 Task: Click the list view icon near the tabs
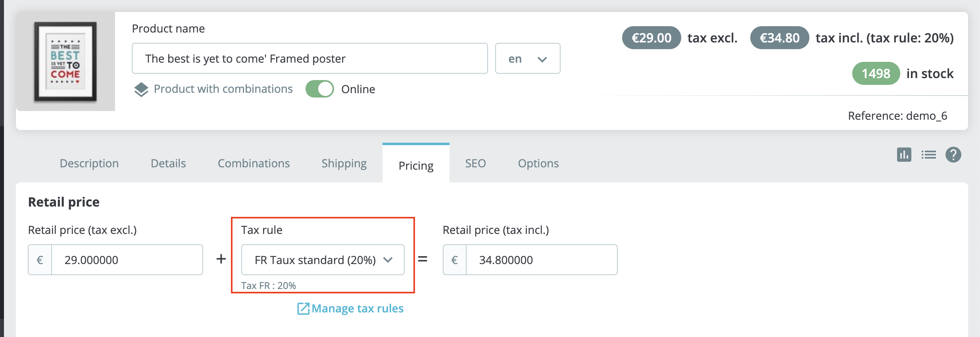(928, 155)
